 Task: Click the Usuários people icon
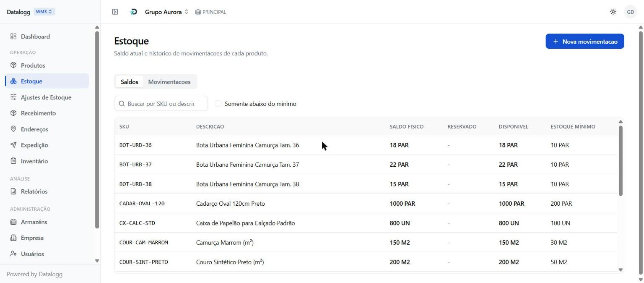[13, 254]
